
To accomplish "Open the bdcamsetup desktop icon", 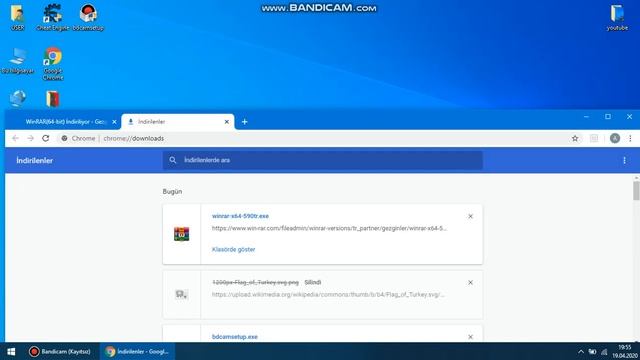I will (88, 17).
